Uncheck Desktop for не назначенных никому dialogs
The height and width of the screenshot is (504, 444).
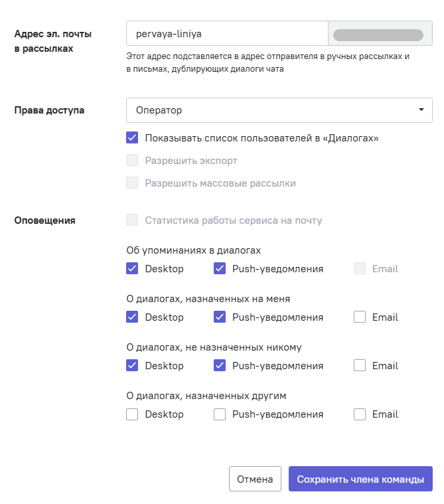pyautogui.click(x=132, y=366)
